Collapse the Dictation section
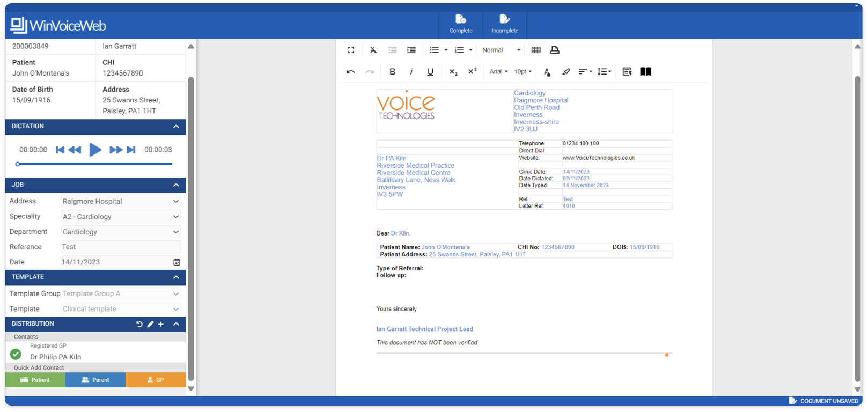The height and width of the screenshot is (412, 868). (x=176, y=127)
